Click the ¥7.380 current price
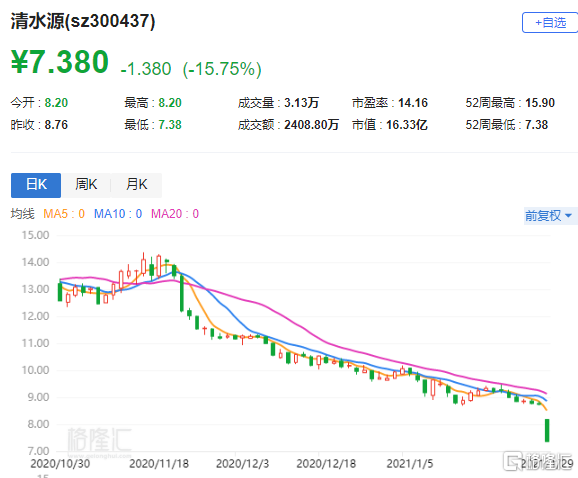Viewport: 578px width, 478px height. click(60, 62)
